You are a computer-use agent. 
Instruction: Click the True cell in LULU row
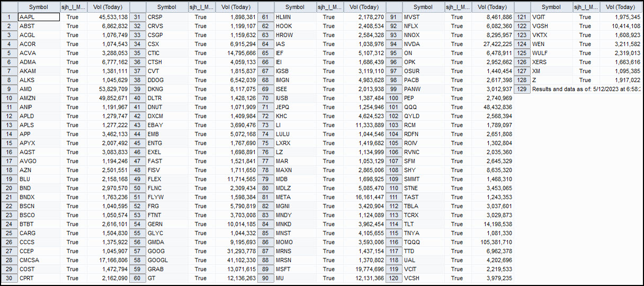[x=329, y=134]
